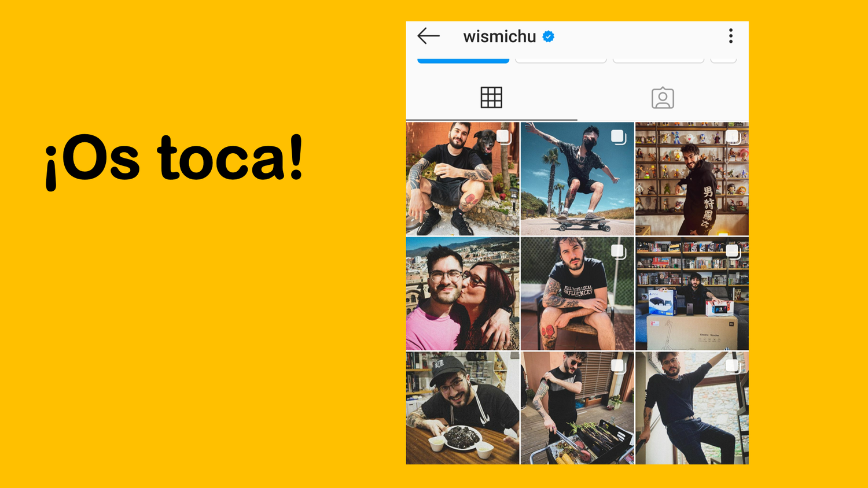Click the blue follow button
The height and width of the screenshot is (488, 868).
pos(463,59)
